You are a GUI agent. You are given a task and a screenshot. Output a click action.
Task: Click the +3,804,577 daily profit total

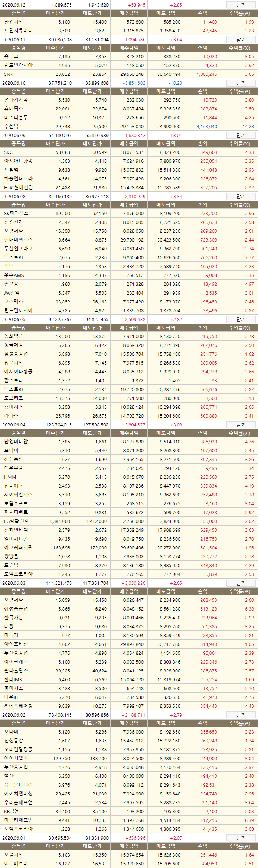[133, 425]
